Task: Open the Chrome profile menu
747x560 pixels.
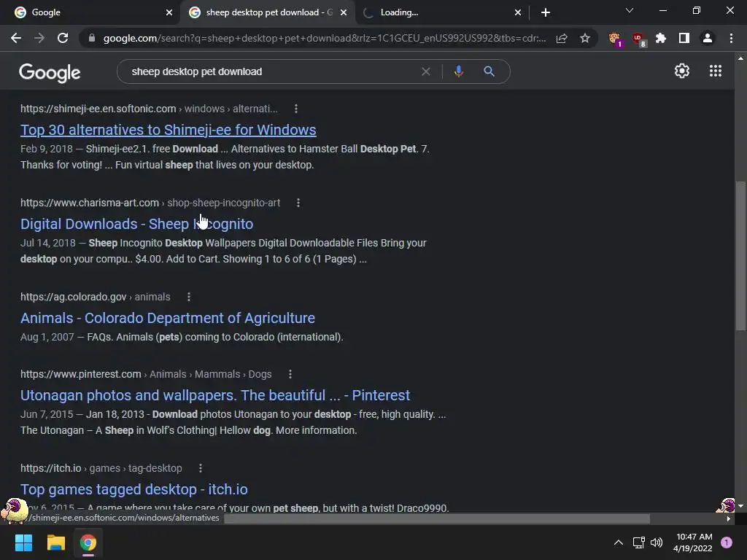Action: coord(708,38)
